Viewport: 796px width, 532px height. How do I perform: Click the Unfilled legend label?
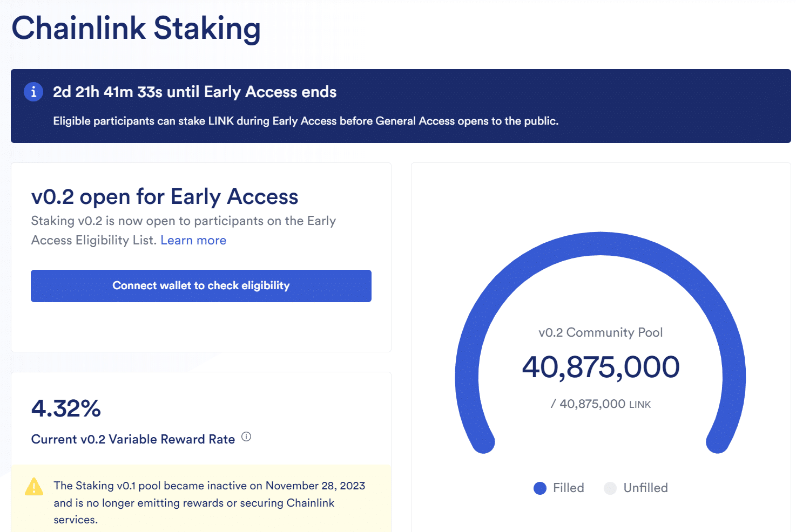click(646, 488)
